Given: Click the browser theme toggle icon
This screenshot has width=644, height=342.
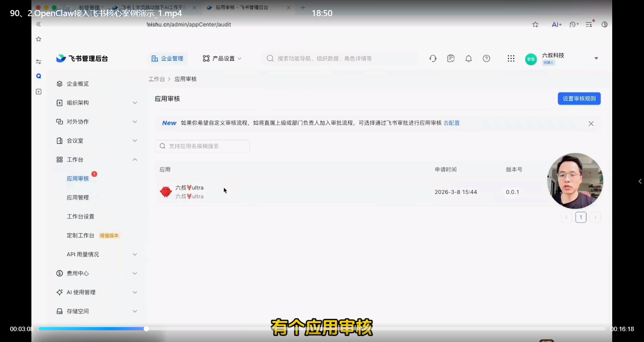Looking at the screenshot, I should (x=605, y=25).
